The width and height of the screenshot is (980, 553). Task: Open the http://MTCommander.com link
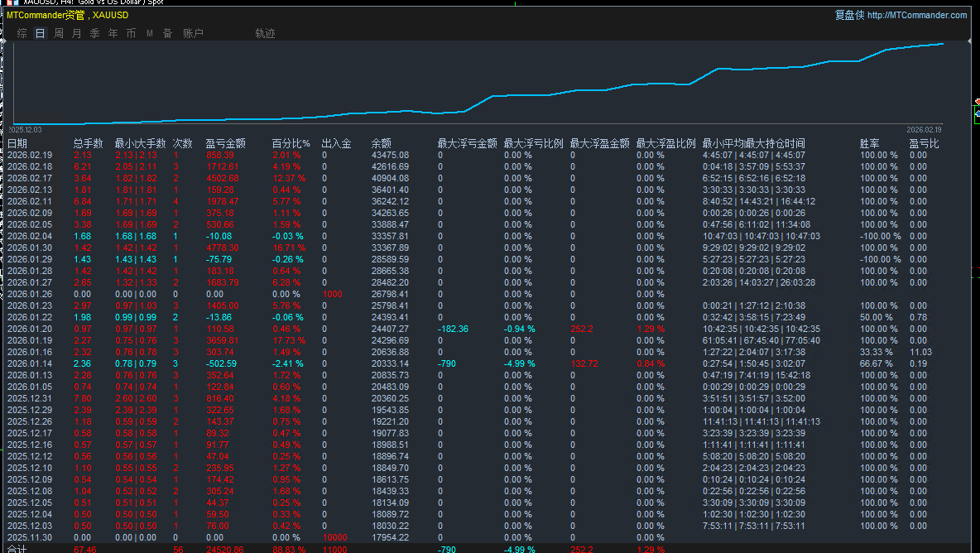[x=917, y=15]
